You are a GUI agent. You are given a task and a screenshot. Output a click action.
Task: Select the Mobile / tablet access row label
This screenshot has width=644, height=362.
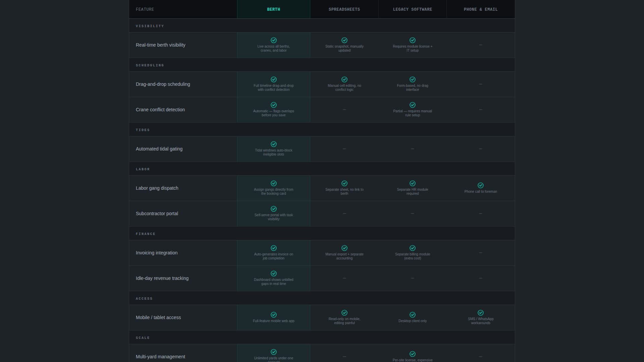158,317
